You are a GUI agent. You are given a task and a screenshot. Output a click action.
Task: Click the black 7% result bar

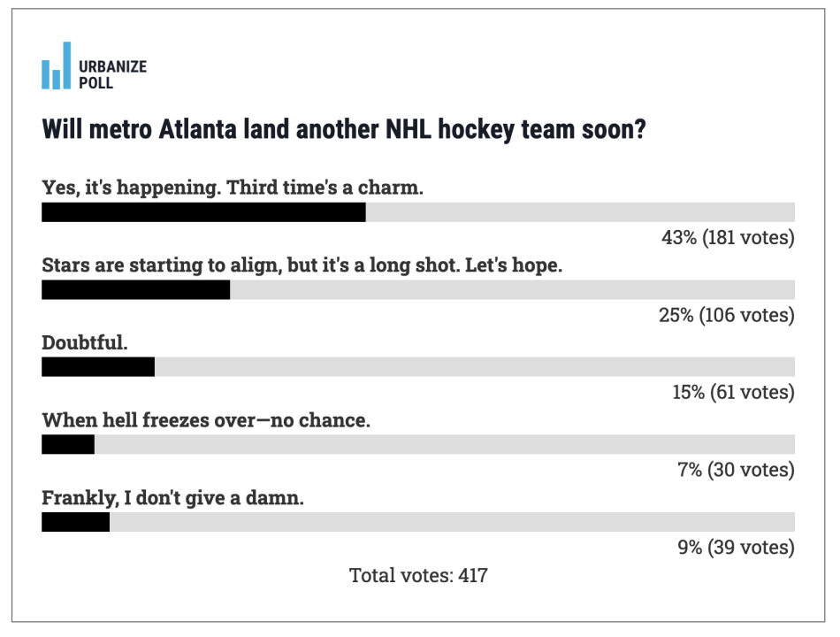pos(68,444)
